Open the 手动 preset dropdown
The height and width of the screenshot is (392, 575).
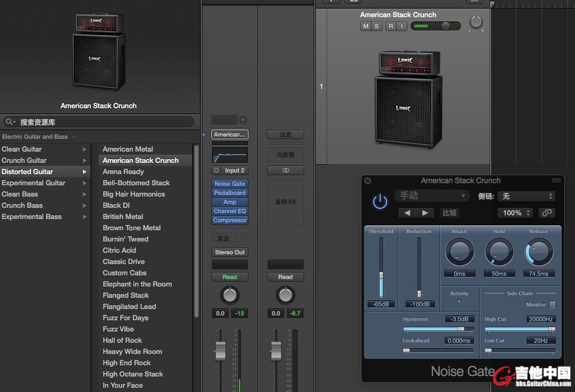pyautogui.click(x=432, y=196)
